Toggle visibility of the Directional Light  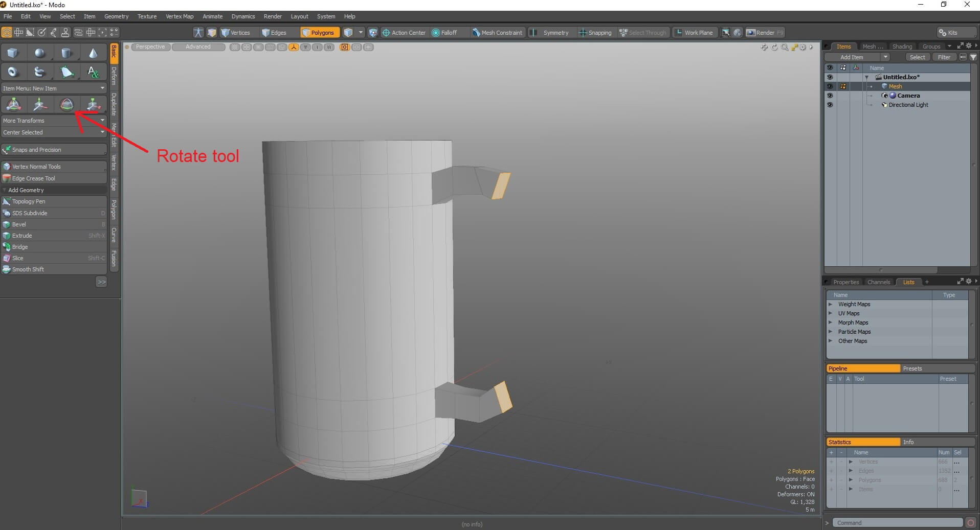coord(830,104)
